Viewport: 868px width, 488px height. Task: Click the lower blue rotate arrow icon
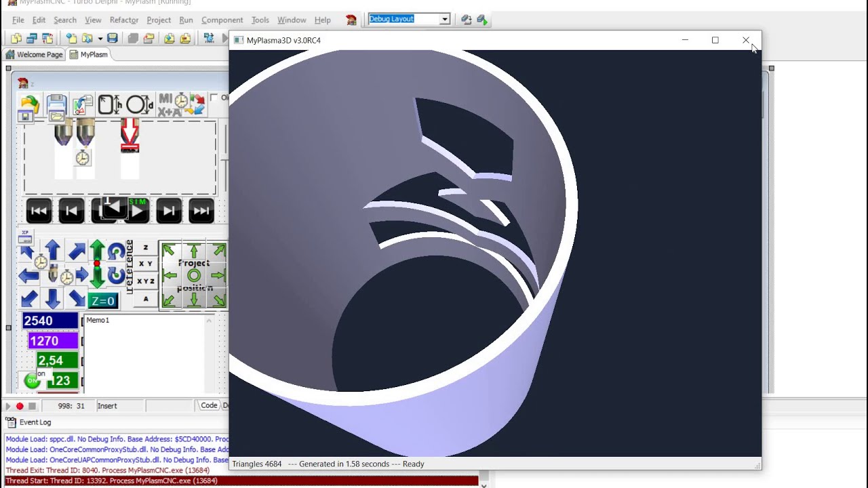[x=116, y=275]
